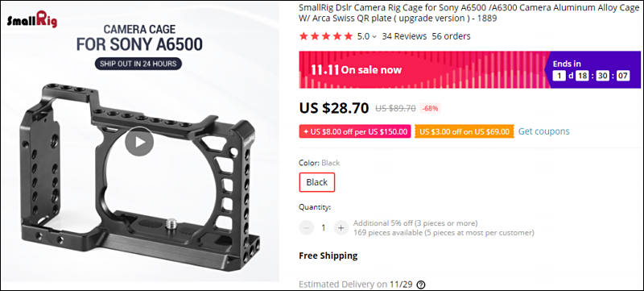The image size is (644, 291).
Task: Click the 56 orders text
Action: click(x=451, y=36)
